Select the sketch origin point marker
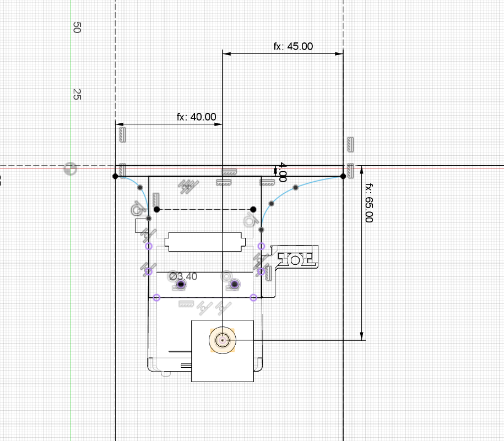The height and width of the screenshot is (441, 504). 70,168
